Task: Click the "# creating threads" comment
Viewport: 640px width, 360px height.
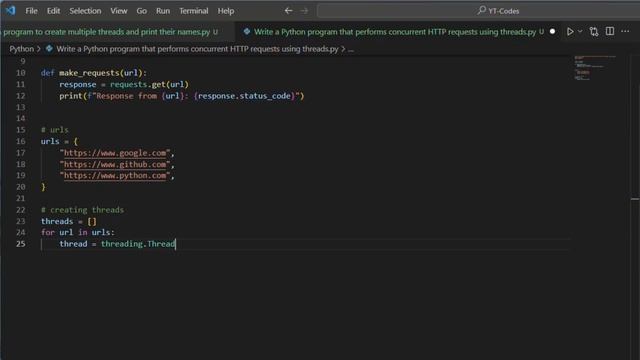Action: point(82,210)
